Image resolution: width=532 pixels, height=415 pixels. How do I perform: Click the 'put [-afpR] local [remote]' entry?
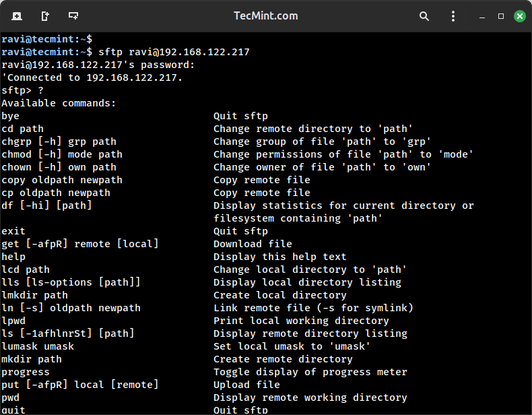coord(80,385)
